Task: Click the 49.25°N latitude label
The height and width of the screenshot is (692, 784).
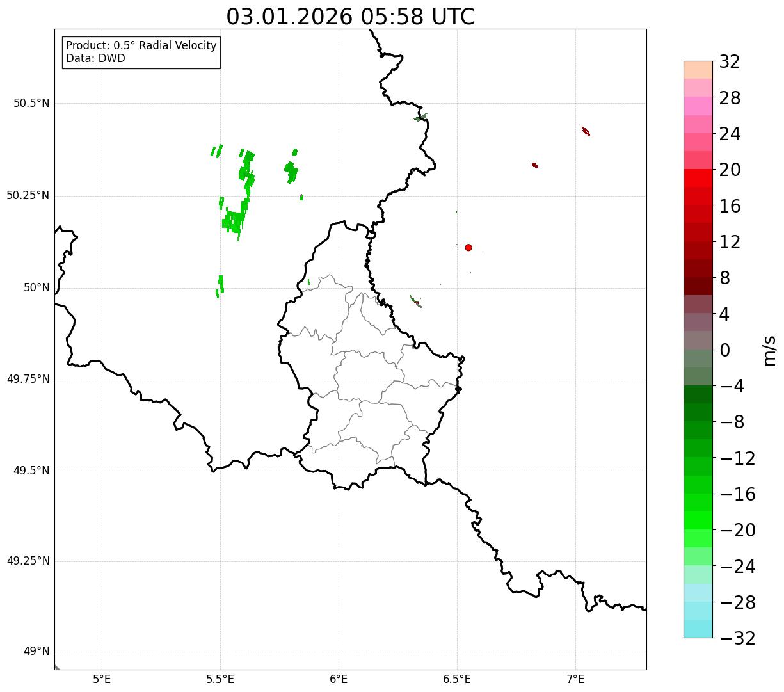Action: click(x=28, y=561)
